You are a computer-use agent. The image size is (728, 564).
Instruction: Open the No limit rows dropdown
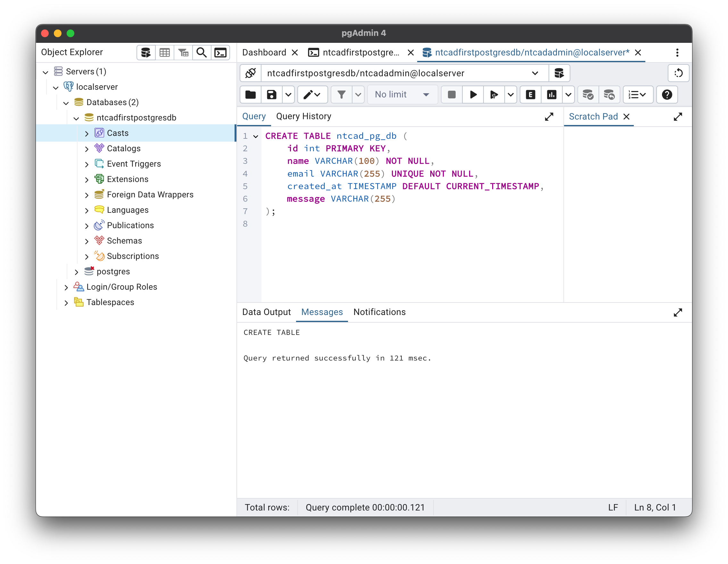403,95
